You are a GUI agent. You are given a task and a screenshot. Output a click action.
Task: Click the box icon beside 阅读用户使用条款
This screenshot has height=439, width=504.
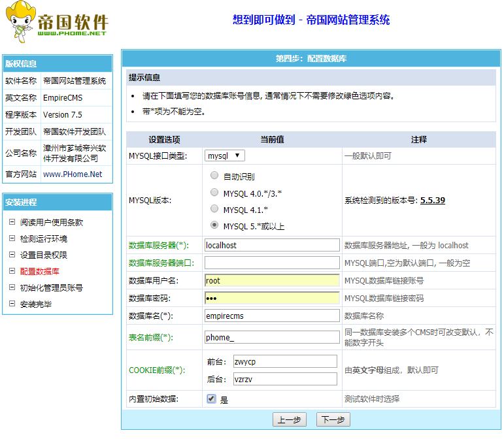(12, 222)
